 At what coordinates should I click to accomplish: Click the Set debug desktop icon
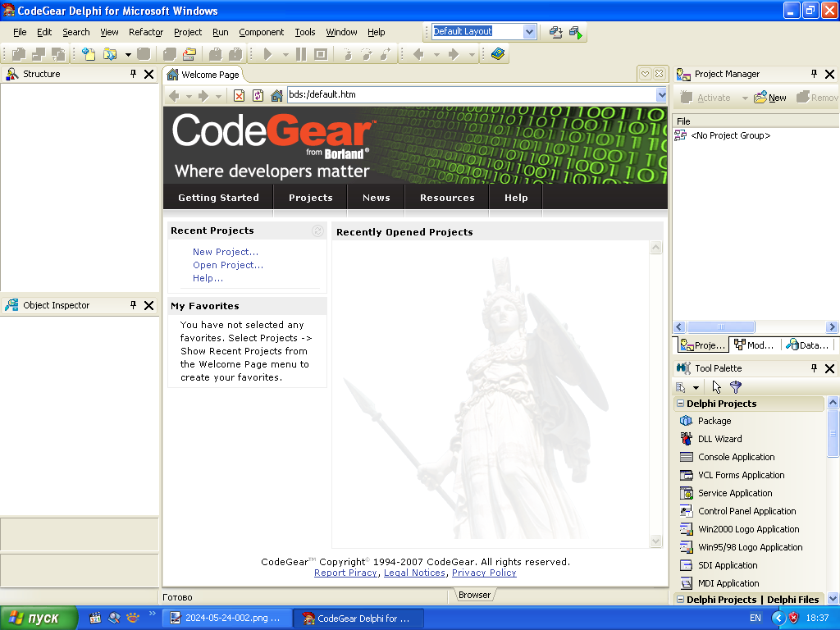click(575, 32)
